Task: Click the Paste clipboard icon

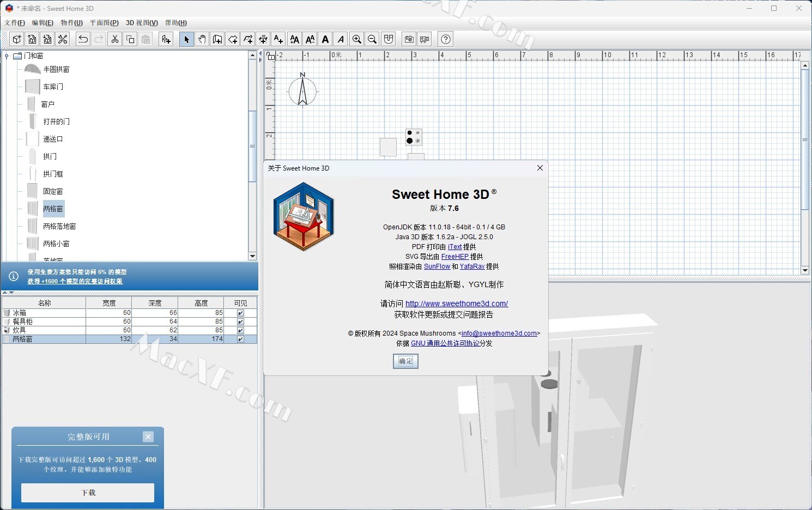Action: coord(146,39)
